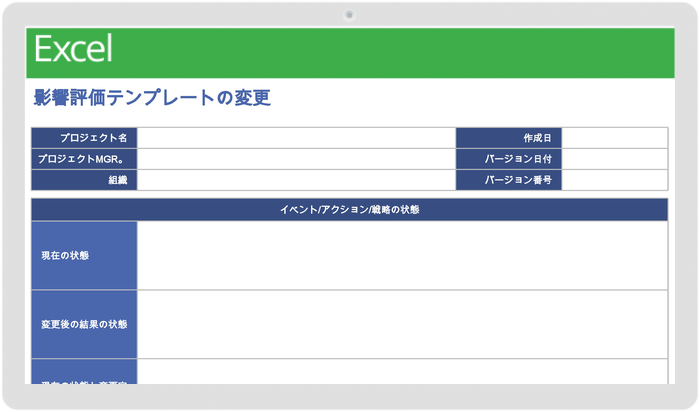The width and height of the screenshot is (700, 412).
Task: Click the large text area beside 現在の状態
Action: pos(403,255)
